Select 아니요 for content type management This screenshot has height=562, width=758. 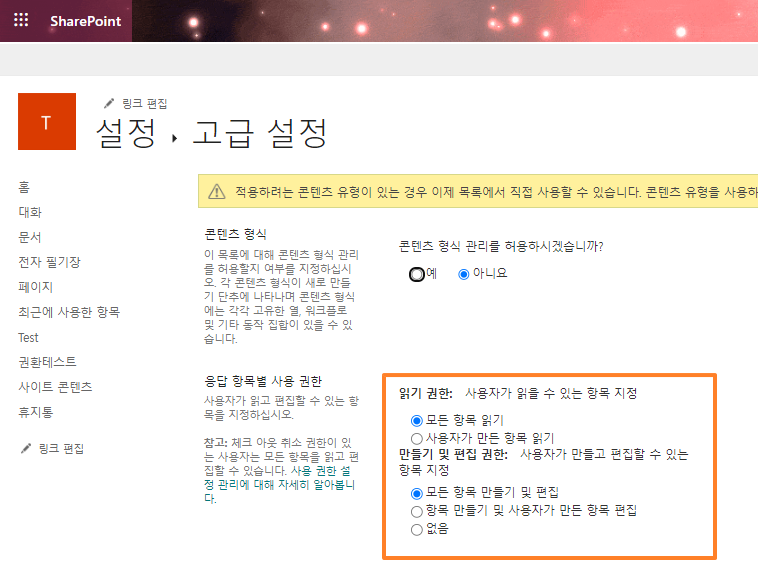click(x=464, y=274)
